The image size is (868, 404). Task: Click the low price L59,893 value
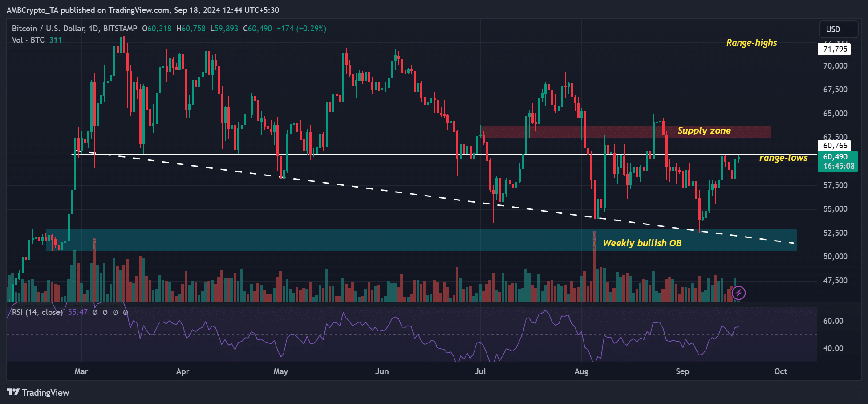pos(224,29)
